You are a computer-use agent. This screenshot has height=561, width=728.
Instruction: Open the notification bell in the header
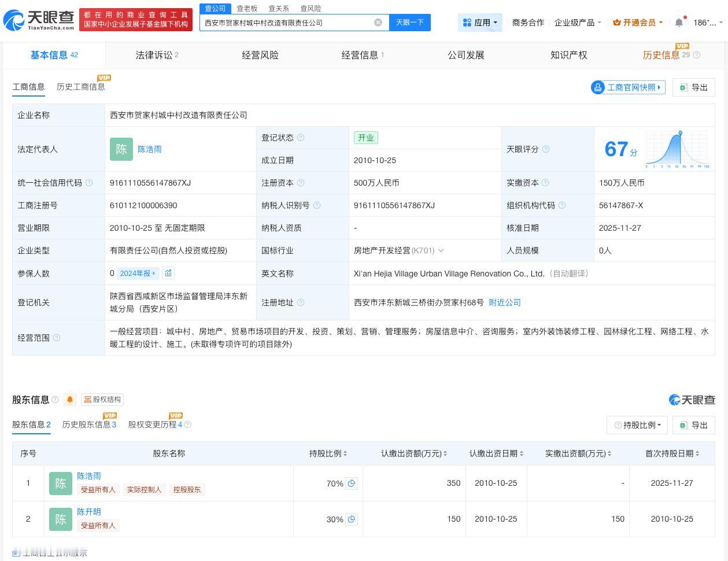pos(679,23)
